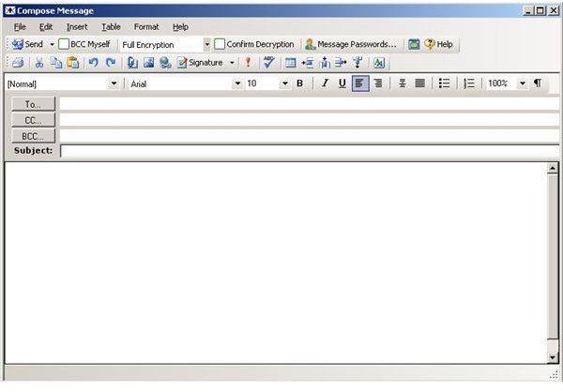
Task: Open the [Normal] style dropdown
Action: tap(114, 83)
